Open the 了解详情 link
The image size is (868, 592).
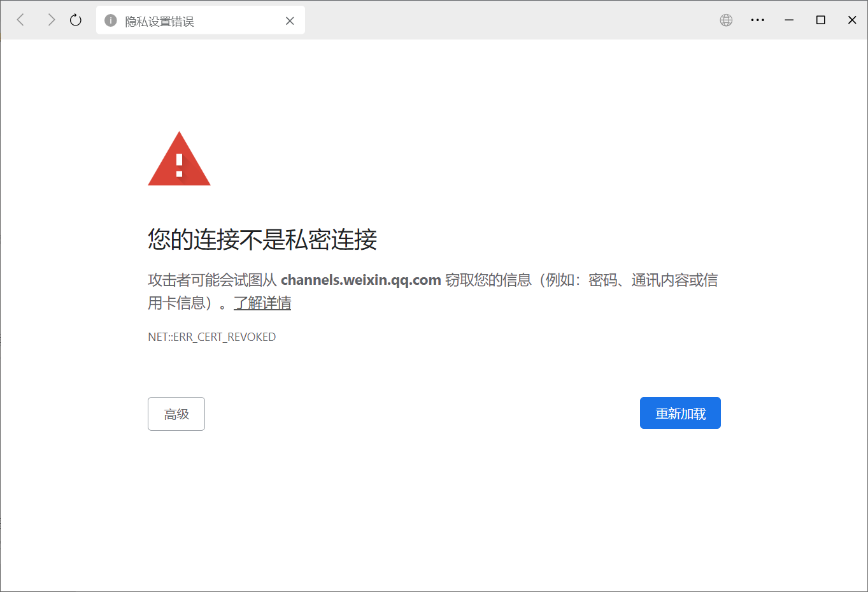[x=262, y=303]
